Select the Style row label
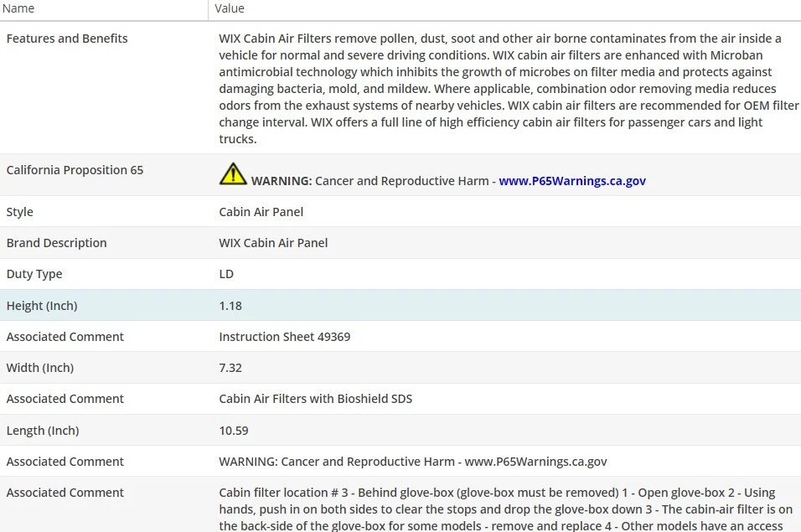The width and height of the screenshot is (801, 532). click(x=20, y=212)
